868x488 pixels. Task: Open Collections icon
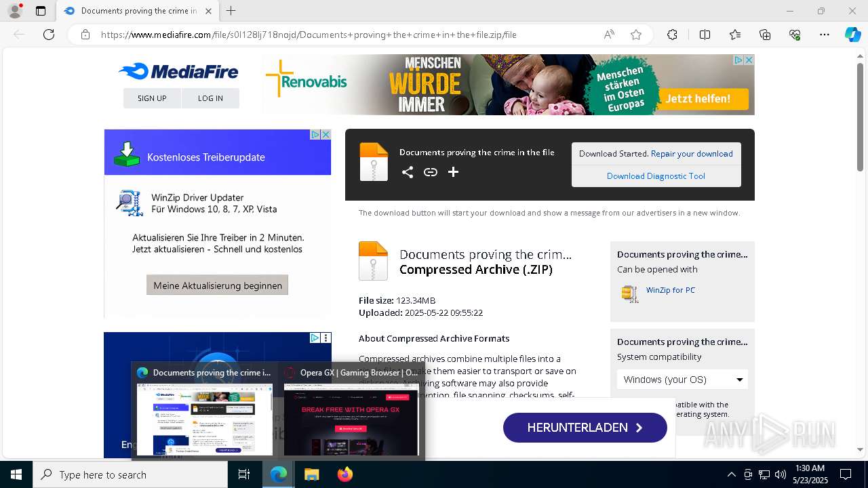[x=765, y=35]
